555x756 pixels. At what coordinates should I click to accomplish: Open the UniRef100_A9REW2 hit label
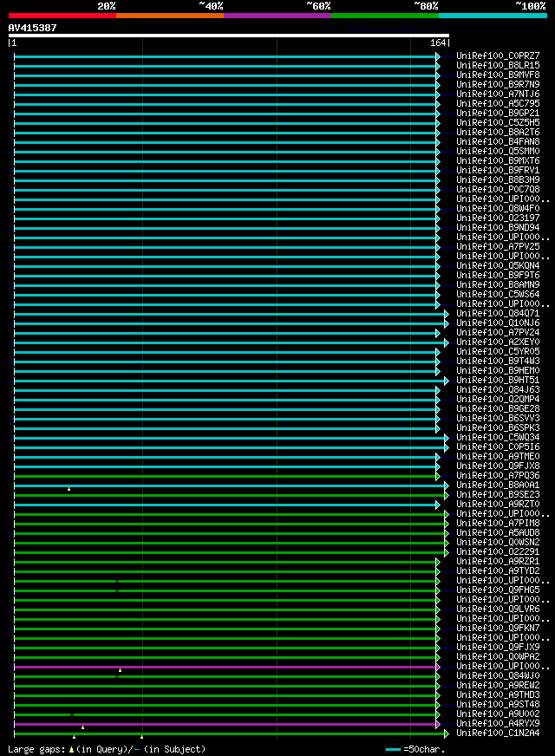click(x=498, y=685)
